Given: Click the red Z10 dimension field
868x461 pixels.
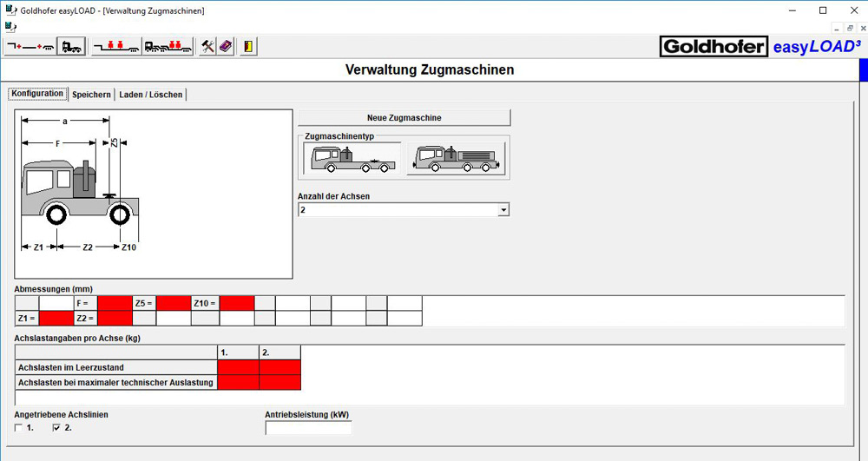Looking at the screenshot, I should coord(236,303).
